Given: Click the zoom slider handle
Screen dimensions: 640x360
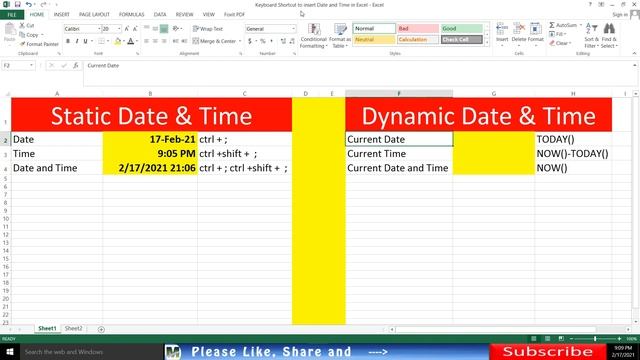Looking at the screenshot, I should click(595, 339).
